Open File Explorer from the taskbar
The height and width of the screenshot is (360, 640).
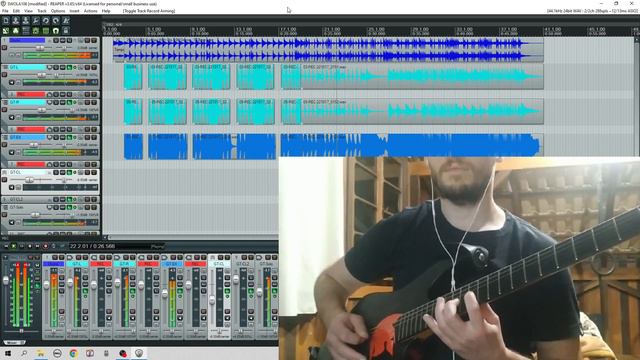pyautogui.click(x=40, y=353)
